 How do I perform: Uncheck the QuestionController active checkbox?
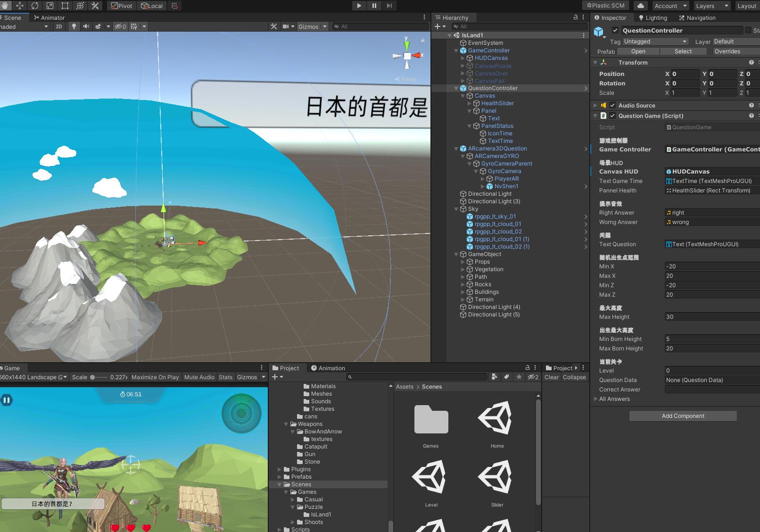coord(615,30)
